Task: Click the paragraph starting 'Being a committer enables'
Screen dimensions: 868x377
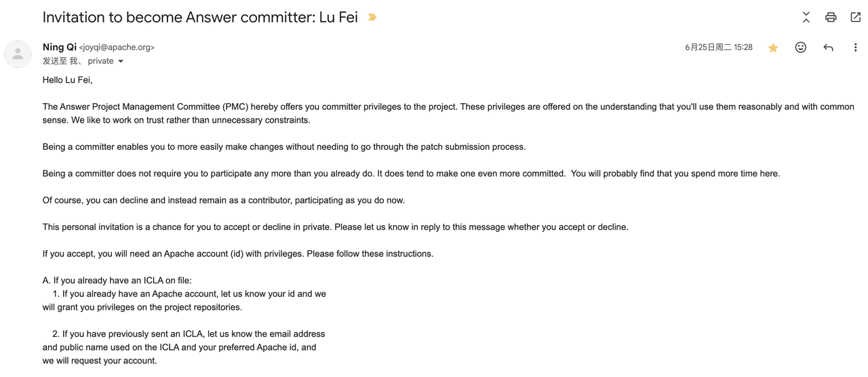Action: 284,146
